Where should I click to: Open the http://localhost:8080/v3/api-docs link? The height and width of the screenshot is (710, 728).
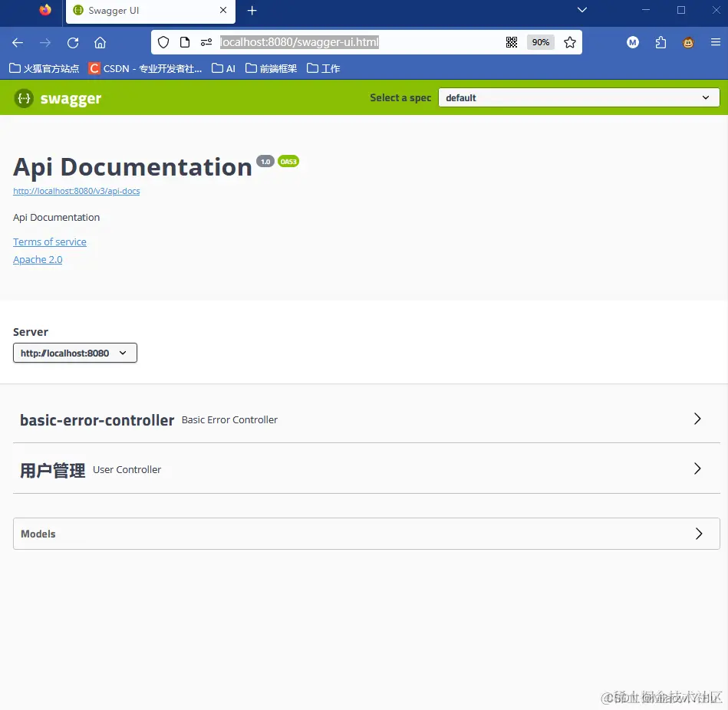76,191
